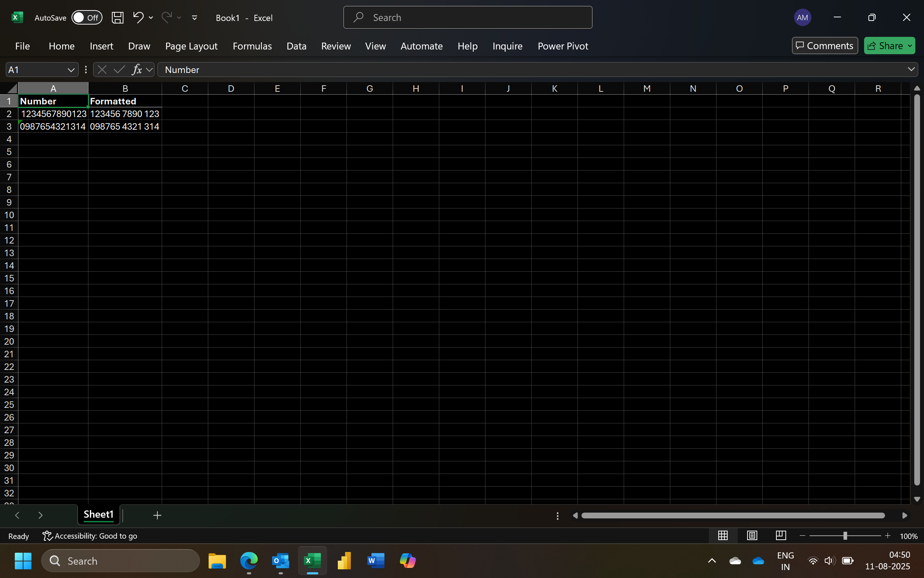This screenshot has width=924, height=578.
Task: Click the Redo arrow icon
Action: click(x=166, y=17)
